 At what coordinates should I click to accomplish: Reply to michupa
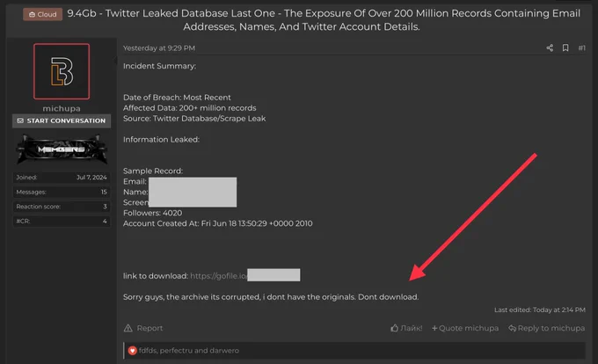546,328
